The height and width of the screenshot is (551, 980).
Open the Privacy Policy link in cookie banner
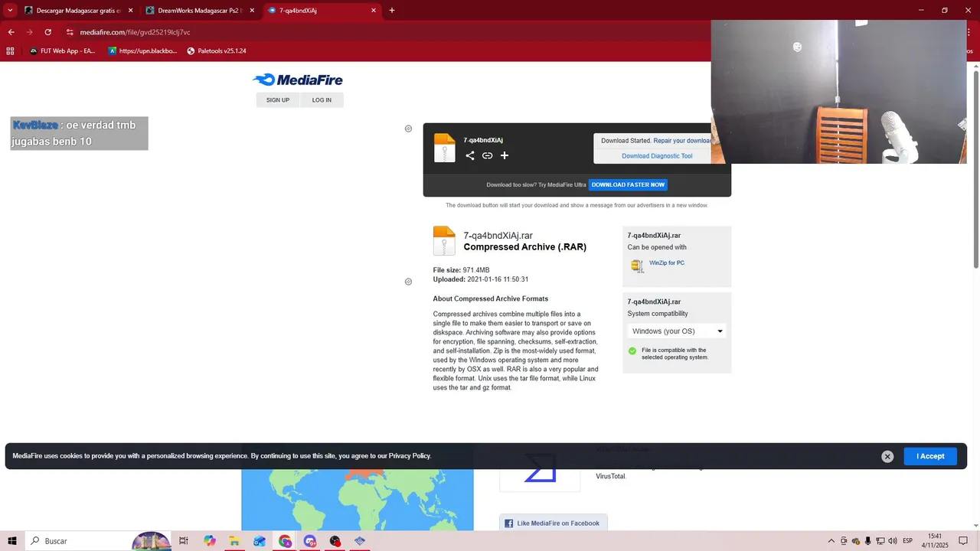pos(410,456)
